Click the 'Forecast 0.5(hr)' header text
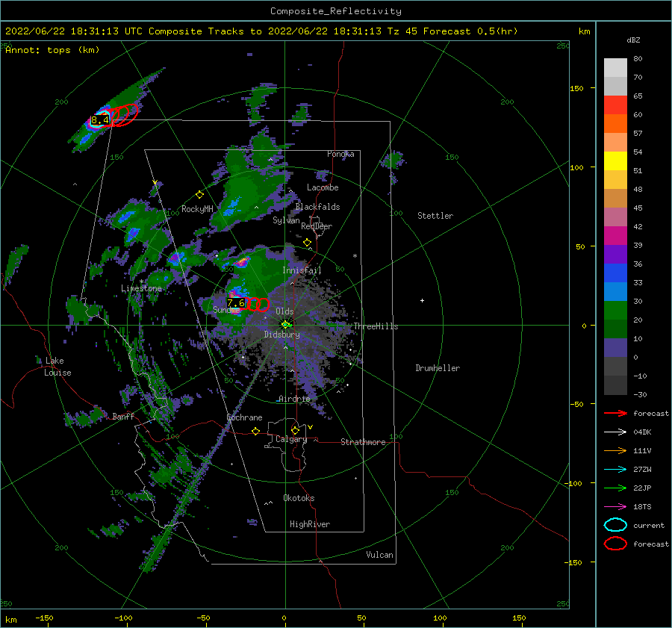The width and height of the screenshot is (672, 628). click(470, 31)
